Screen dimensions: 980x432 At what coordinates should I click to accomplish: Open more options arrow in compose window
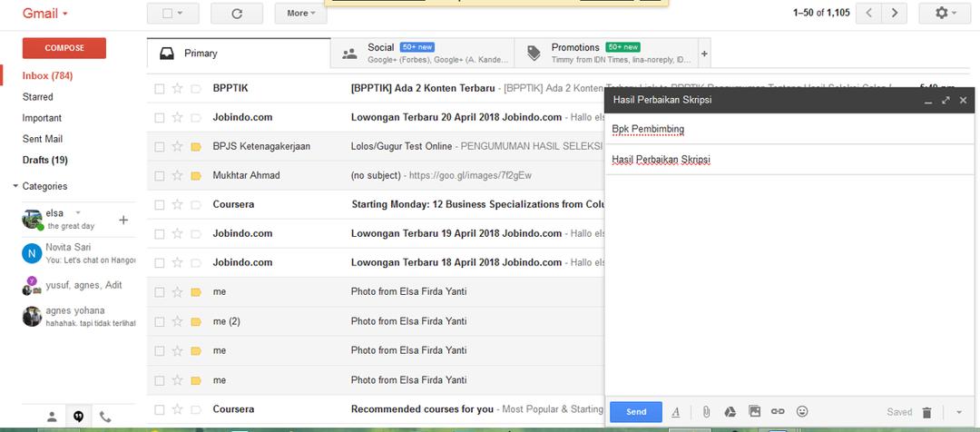(x=959, y=413)
